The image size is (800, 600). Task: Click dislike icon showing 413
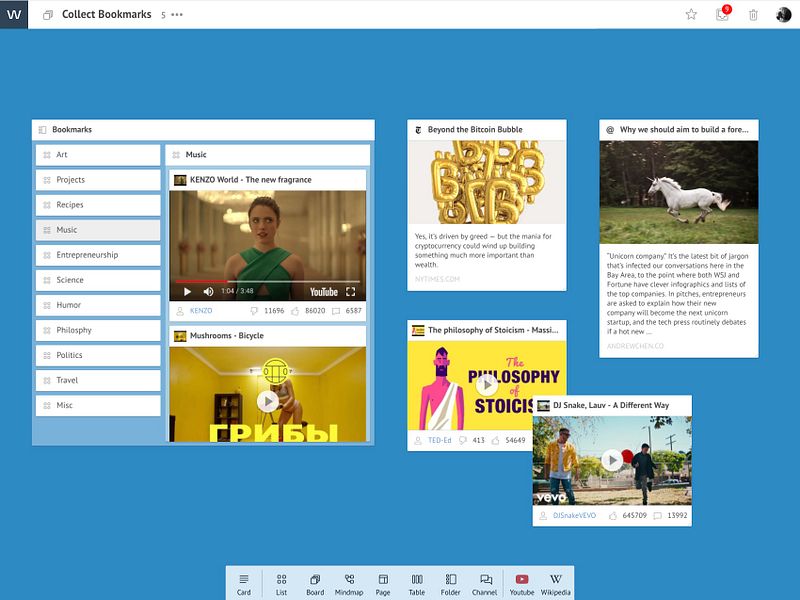click(463, 440)
